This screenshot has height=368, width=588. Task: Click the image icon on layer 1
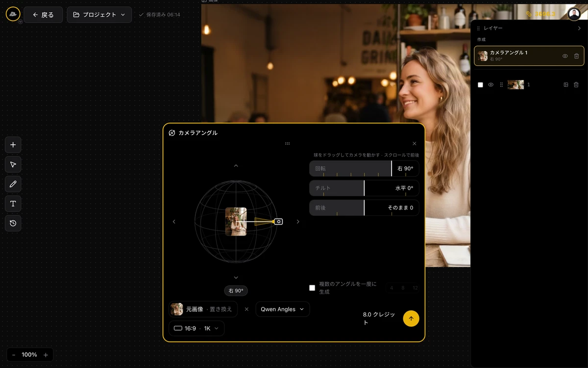click(566, 85)
